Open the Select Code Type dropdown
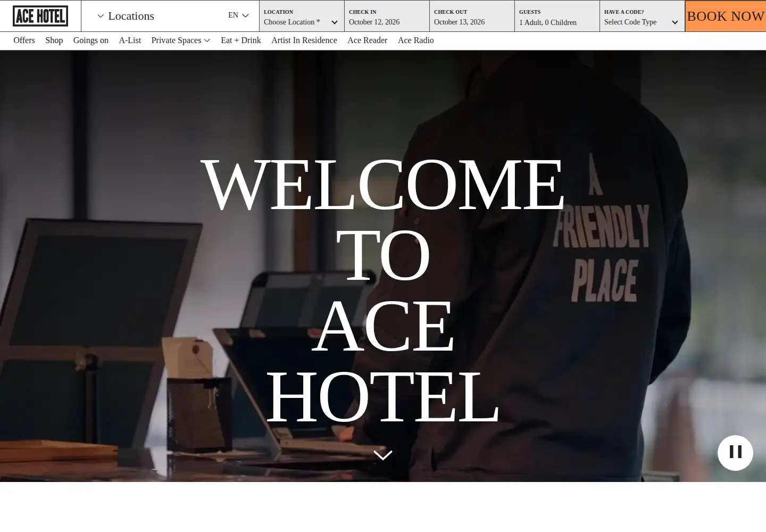 tap(642, 16)
